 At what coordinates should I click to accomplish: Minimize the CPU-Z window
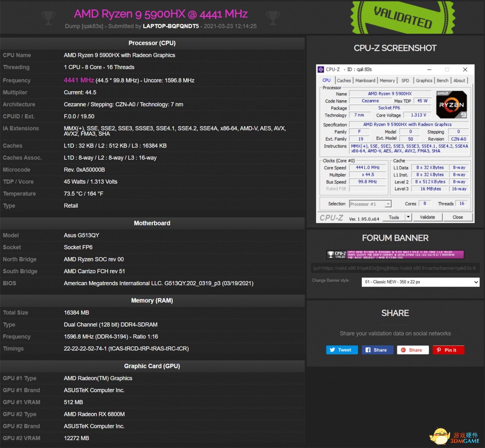[429, 69]
